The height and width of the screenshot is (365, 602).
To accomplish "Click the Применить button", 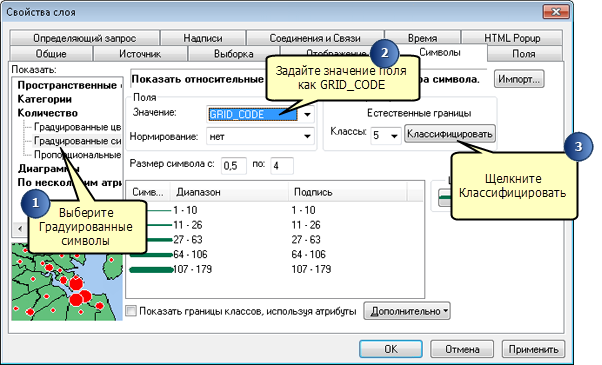I will (533, 349).
